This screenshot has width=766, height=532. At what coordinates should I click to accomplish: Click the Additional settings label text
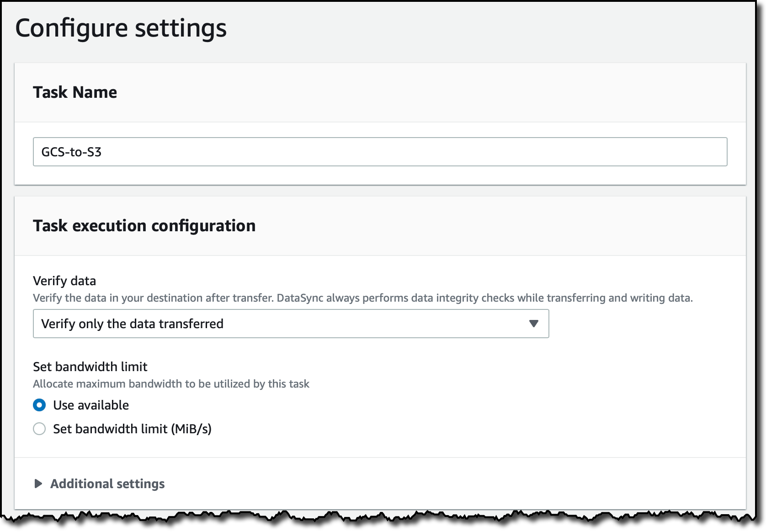coord(107,484)
